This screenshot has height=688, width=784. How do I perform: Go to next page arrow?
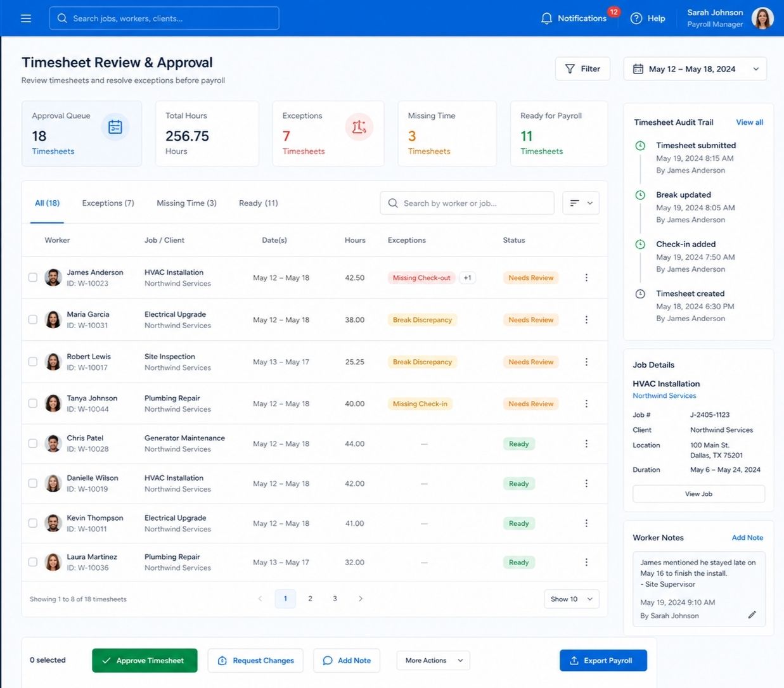361,599
